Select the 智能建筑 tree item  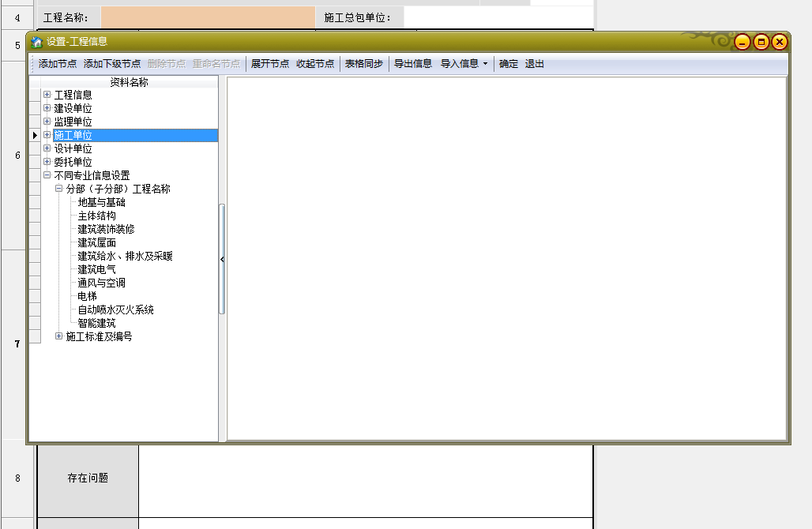pos(96,323)
